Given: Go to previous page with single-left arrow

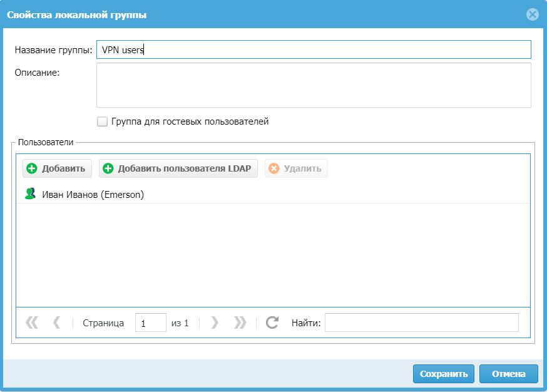Looking at the screenshot, I should (x=56, y=322).
